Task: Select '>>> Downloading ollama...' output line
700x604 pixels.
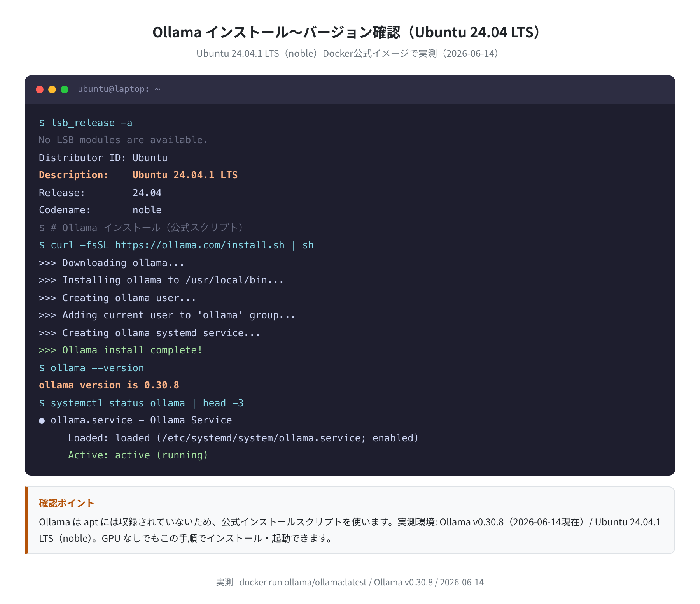Action: 112,263
